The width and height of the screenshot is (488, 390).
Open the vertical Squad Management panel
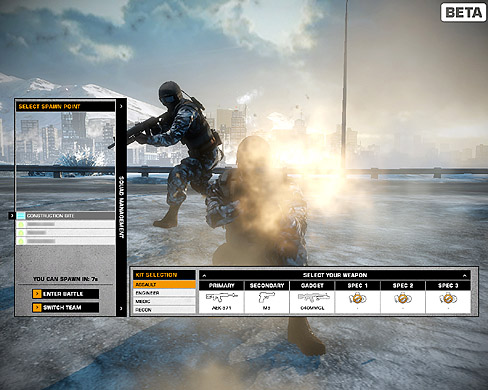[121, 207]
